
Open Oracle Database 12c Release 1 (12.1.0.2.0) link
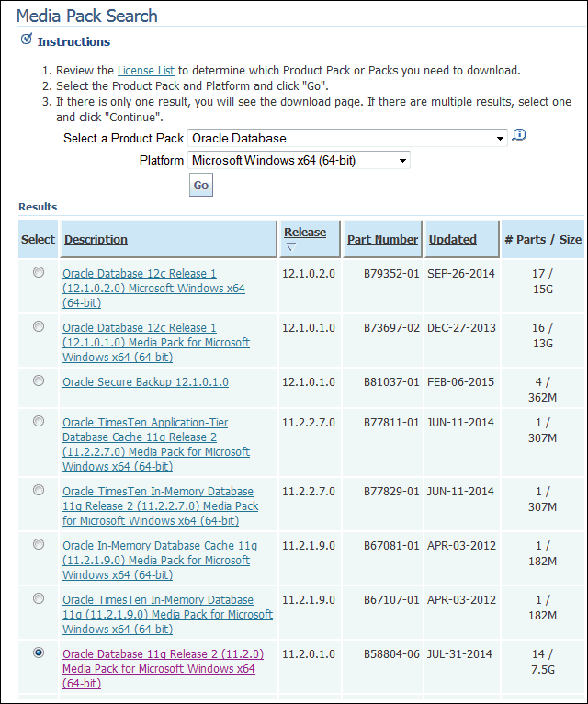[x=153, y=288]
